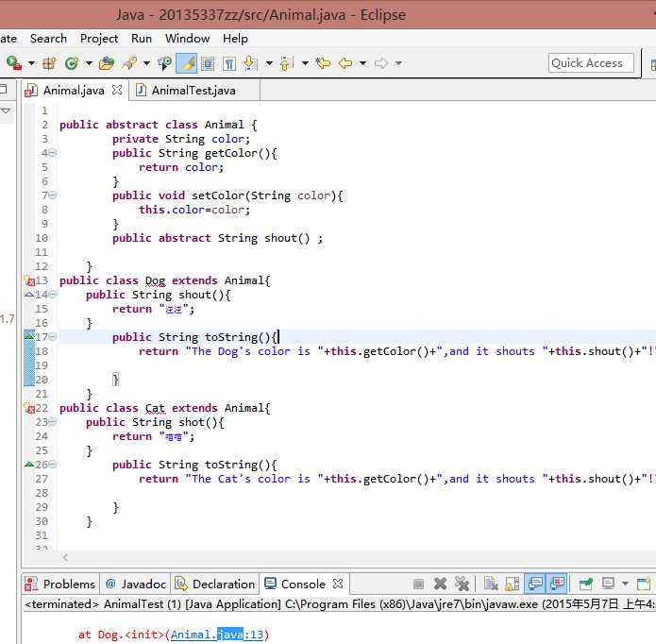Click Previous Annotation up arrow icon

[x=286, y=63]
